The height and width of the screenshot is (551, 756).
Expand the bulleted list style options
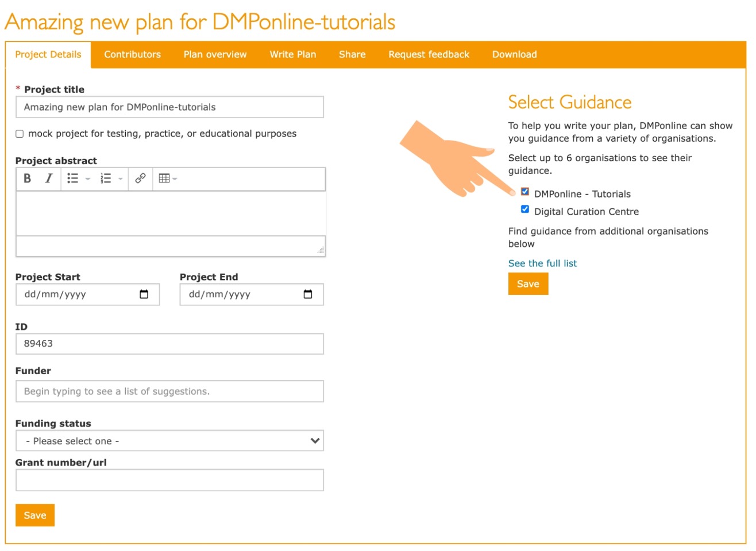[x=87, y=179]
